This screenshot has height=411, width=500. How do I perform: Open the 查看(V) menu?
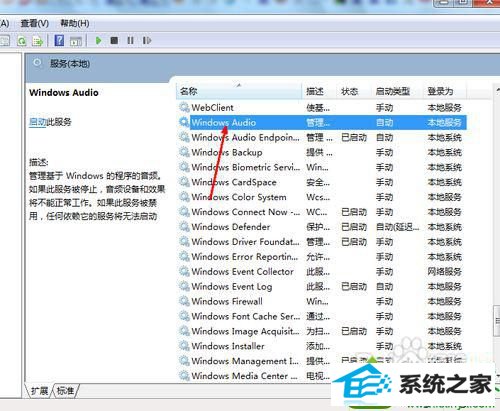(34, 23)
